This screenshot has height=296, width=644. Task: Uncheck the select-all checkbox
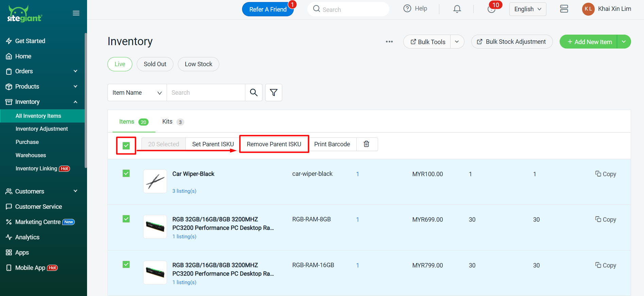(126, 146)
